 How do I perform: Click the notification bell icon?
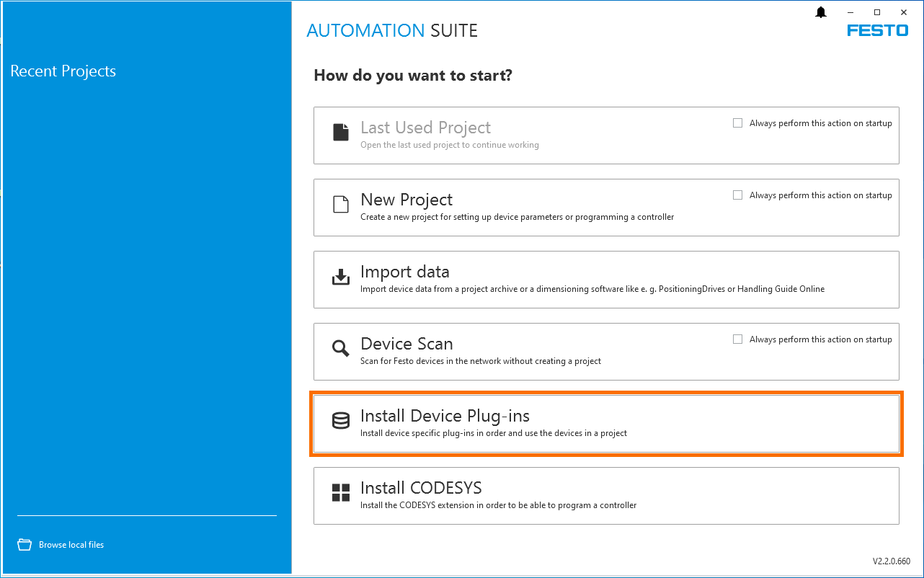820,12
